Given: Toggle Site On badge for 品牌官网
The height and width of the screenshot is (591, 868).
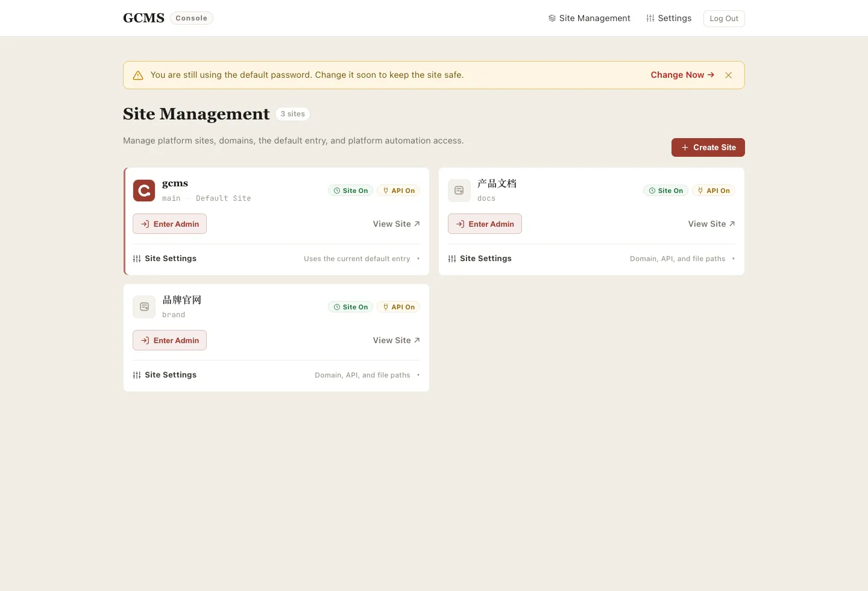Looking at the screenshot, I should (x=350, y=307).
